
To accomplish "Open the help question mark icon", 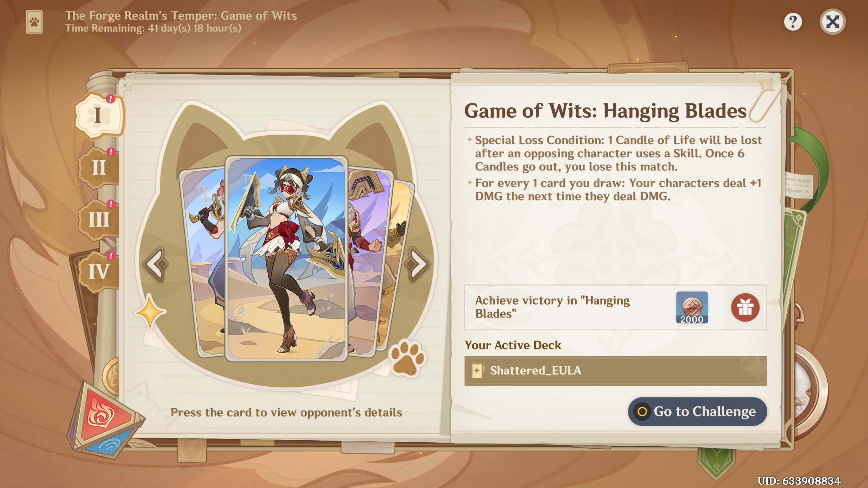I will tap(793, 22).
